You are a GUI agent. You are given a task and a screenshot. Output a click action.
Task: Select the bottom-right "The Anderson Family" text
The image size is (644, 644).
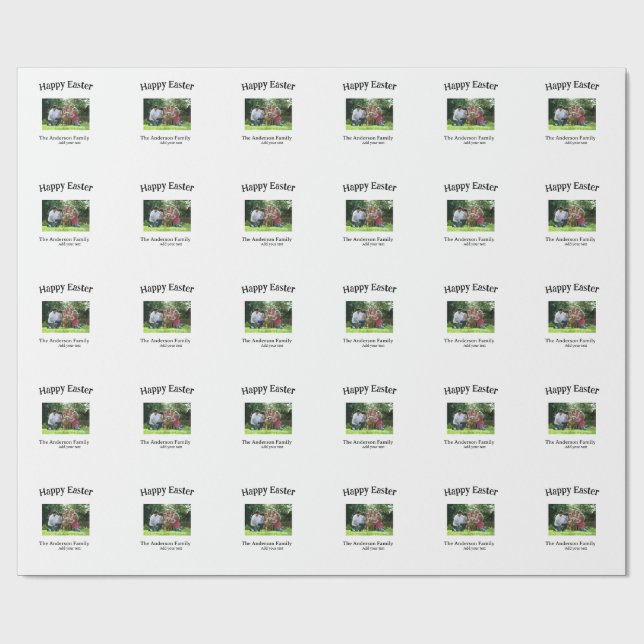pos(572,543)
